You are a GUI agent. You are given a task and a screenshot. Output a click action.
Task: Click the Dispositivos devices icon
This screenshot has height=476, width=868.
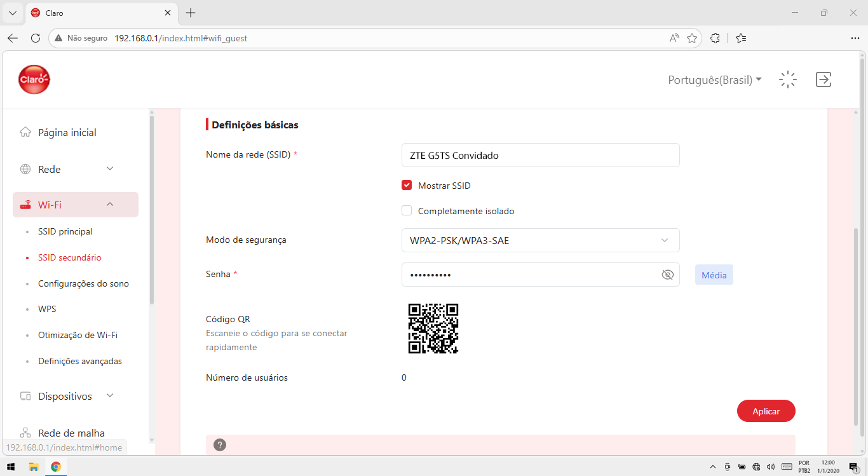click(25, 396)
